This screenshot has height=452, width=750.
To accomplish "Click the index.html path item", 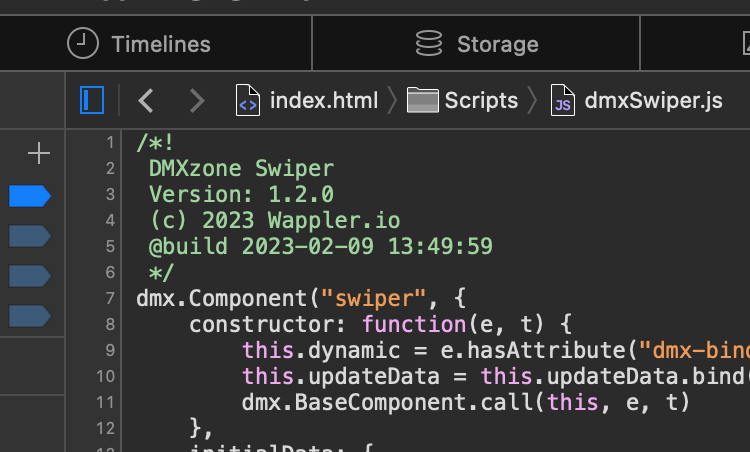I will pos(307,100).
